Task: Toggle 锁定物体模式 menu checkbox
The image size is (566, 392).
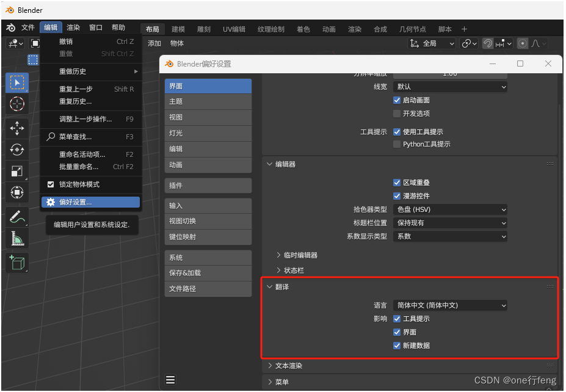Action: coord(51,184)
